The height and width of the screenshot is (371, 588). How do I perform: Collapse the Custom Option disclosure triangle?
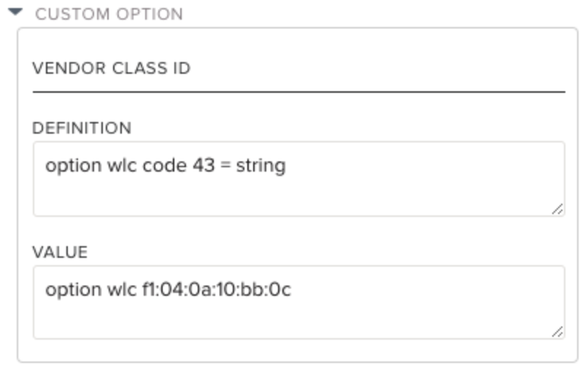tap(17, 13)
